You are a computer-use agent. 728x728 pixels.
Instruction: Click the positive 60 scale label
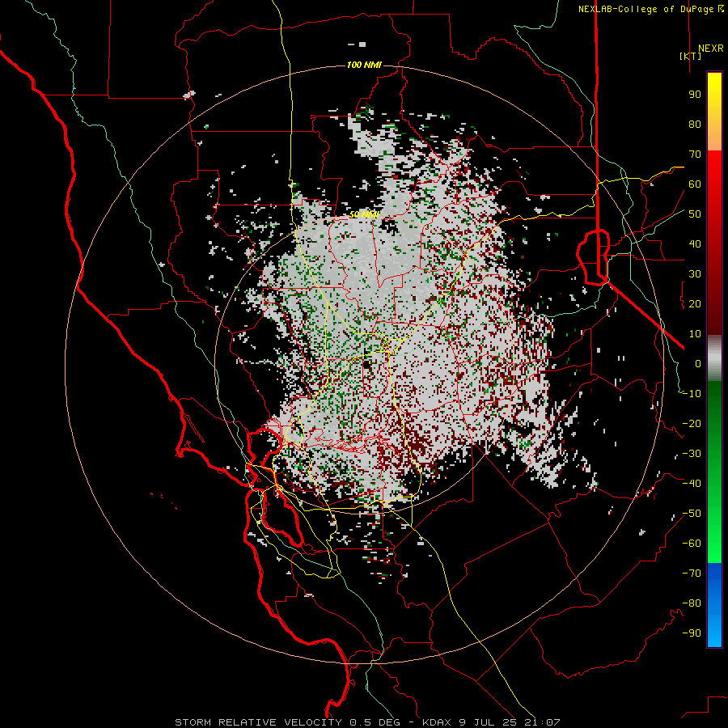[695, 184]
